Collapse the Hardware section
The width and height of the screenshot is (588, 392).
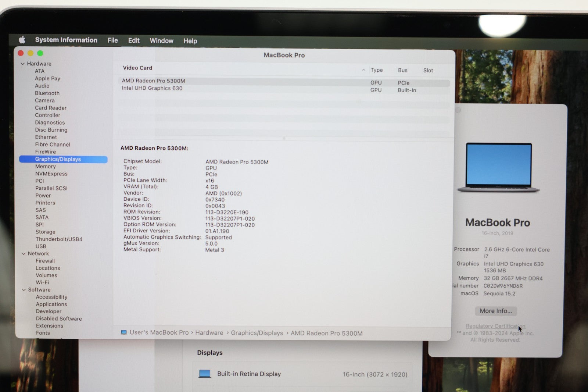tap(23, 64)
